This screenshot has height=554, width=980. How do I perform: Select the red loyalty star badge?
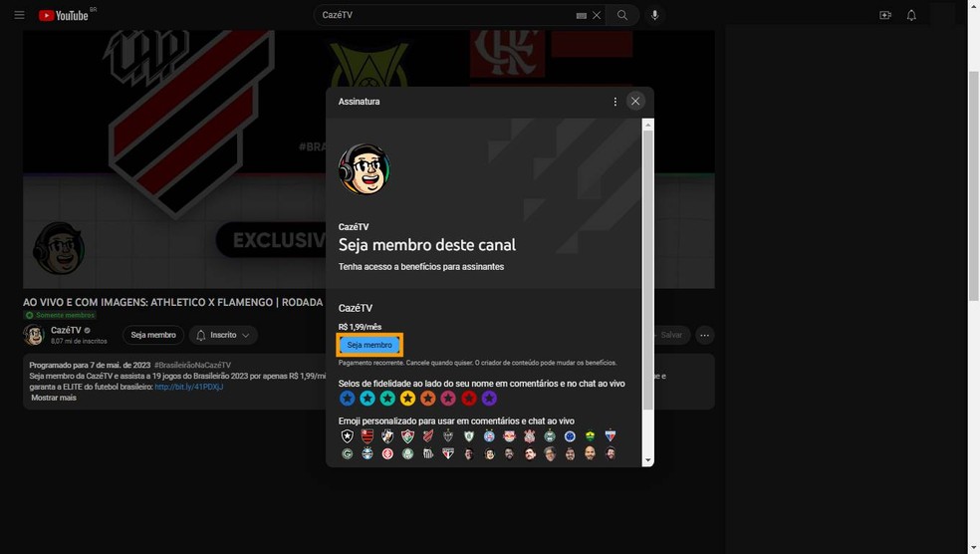469,398
